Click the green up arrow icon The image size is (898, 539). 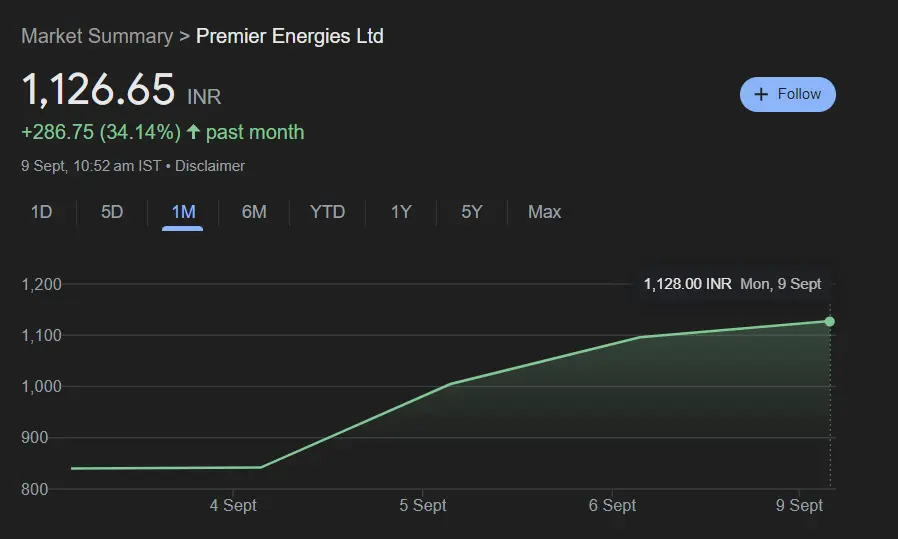click(x=193, y=132)
